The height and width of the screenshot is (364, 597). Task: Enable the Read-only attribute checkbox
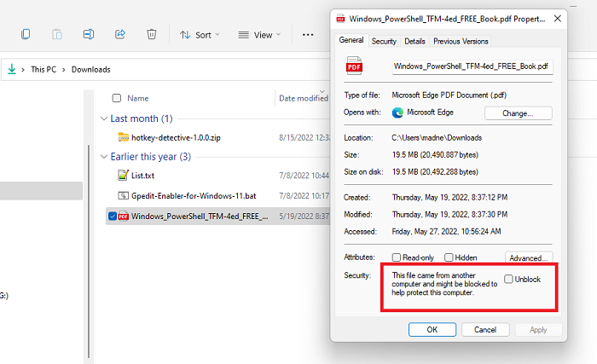(x=397, y=257)
